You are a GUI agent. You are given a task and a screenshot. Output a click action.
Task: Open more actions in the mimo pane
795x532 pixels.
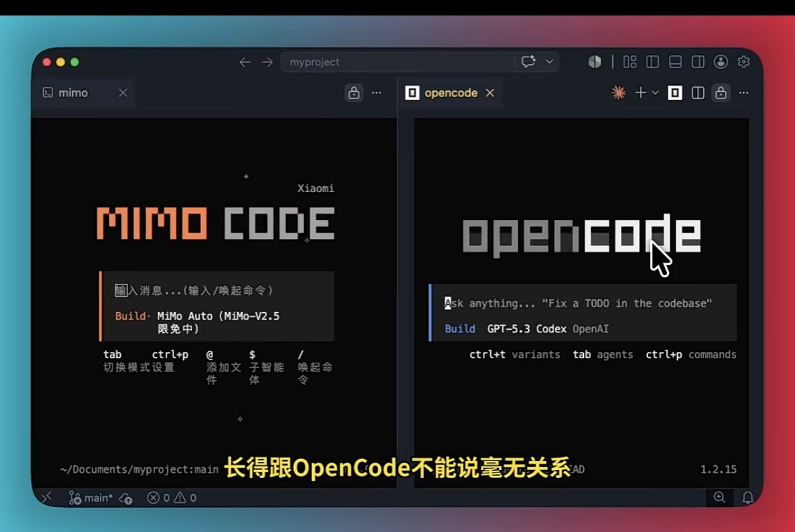click(x=377, y=93)
